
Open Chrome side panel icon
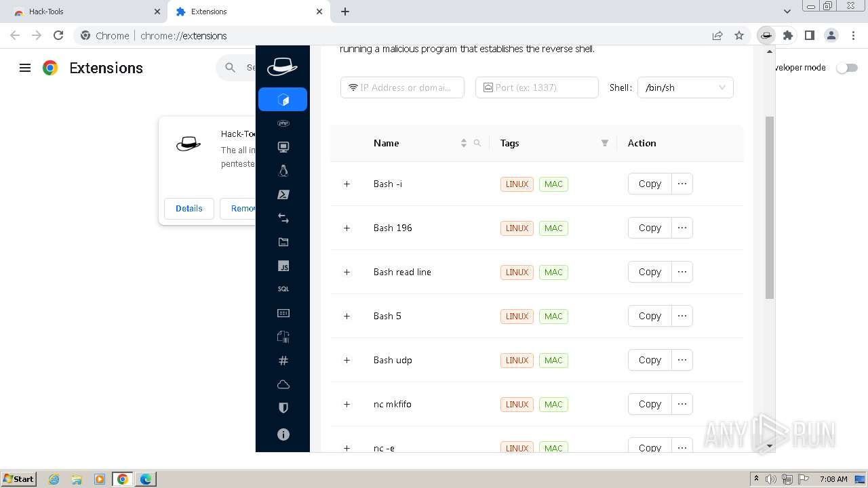pos(810,35)
